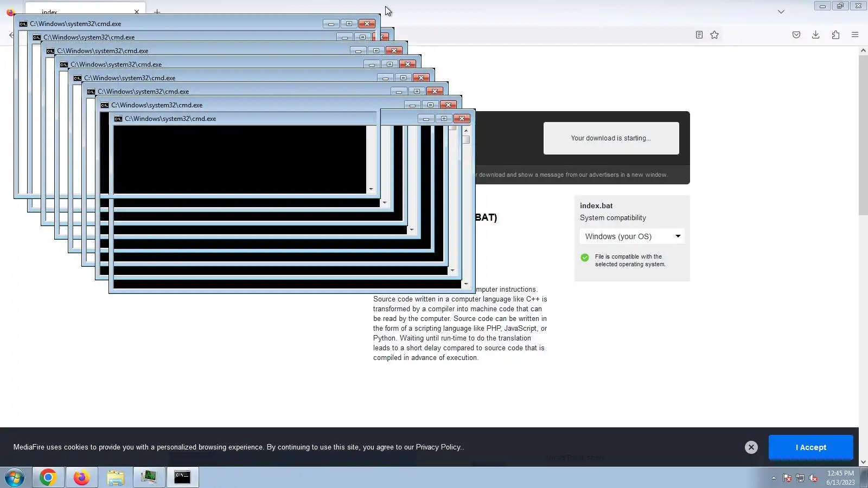Select the cmd.exe taskbar button
868x488 pixels.
(x=182, y=477)
